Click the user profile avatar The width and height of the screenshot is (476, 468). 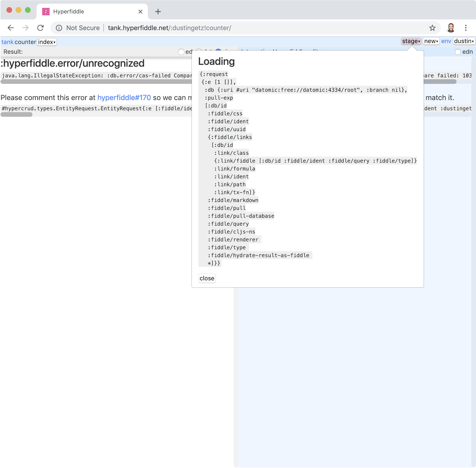pos(451,28)
